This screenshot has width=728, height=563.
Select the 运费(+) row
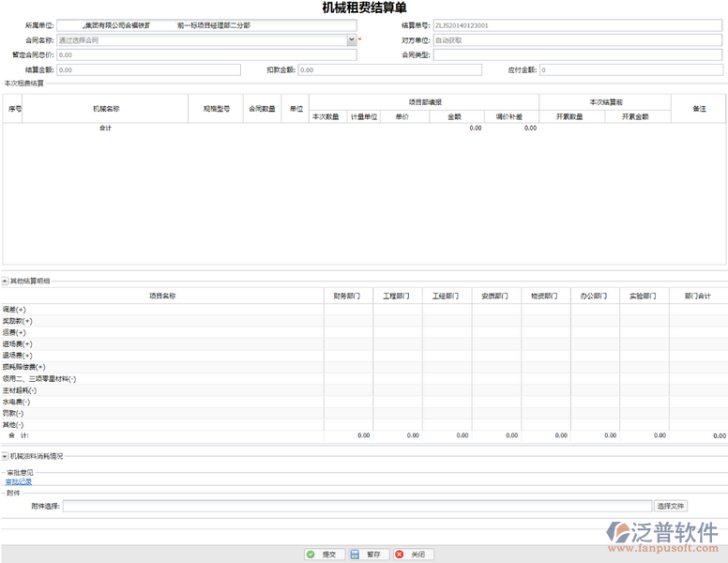(364, 332)
